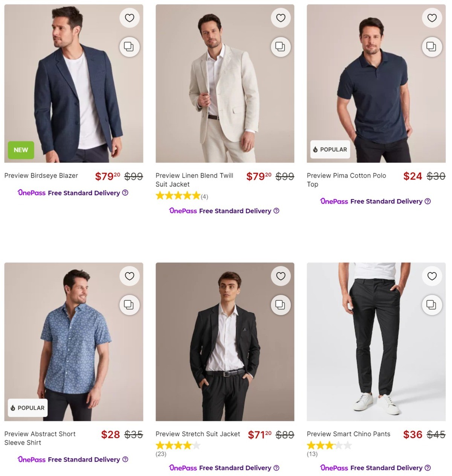Open the help tooltip beside Birdseye Blazer delivery info
The width and height of the screenshot is (452, 476).
pyautogui.click(x=125, y=193)
